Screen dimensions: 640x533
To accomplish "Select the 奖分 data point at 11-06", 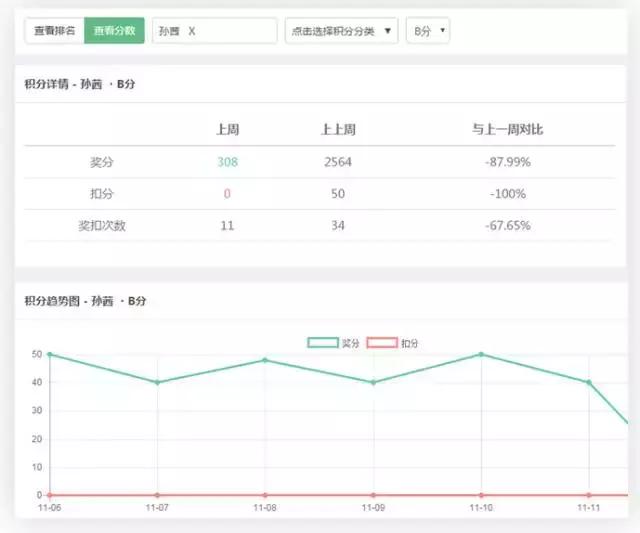I will pyautogui.click(x=49, y=354).
